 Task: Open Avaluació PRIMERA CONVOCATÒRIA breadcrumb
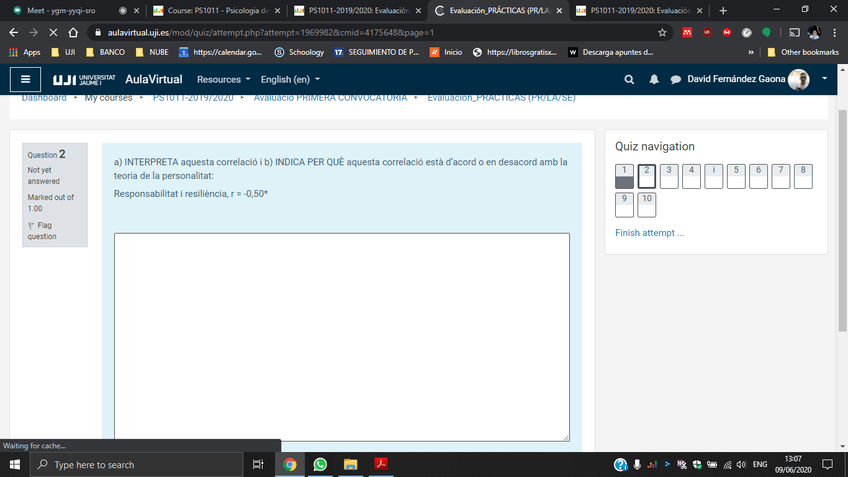coord(330,98)
